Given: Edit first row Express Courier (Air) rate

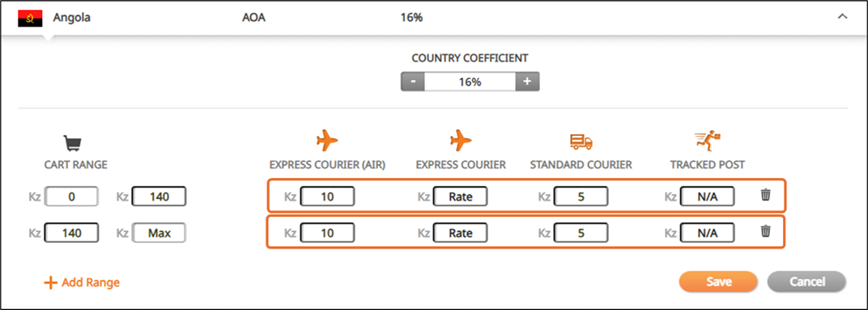Looking at the screenshot, I should [x=327, y=197].
